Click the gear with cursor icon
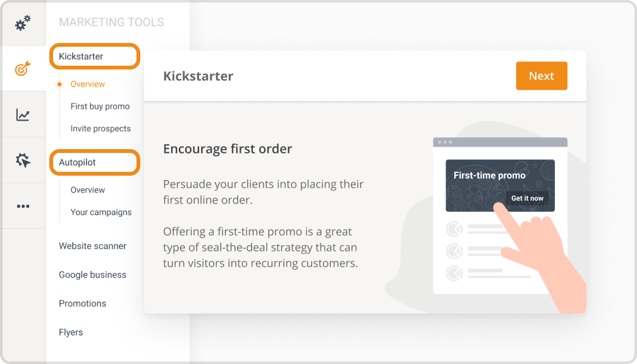 [23, 161]
